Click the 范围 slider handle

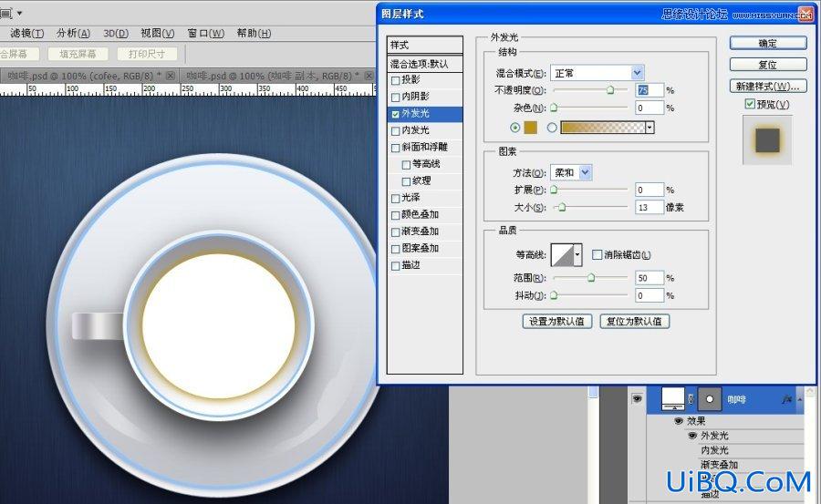click(x=591, y=278)
